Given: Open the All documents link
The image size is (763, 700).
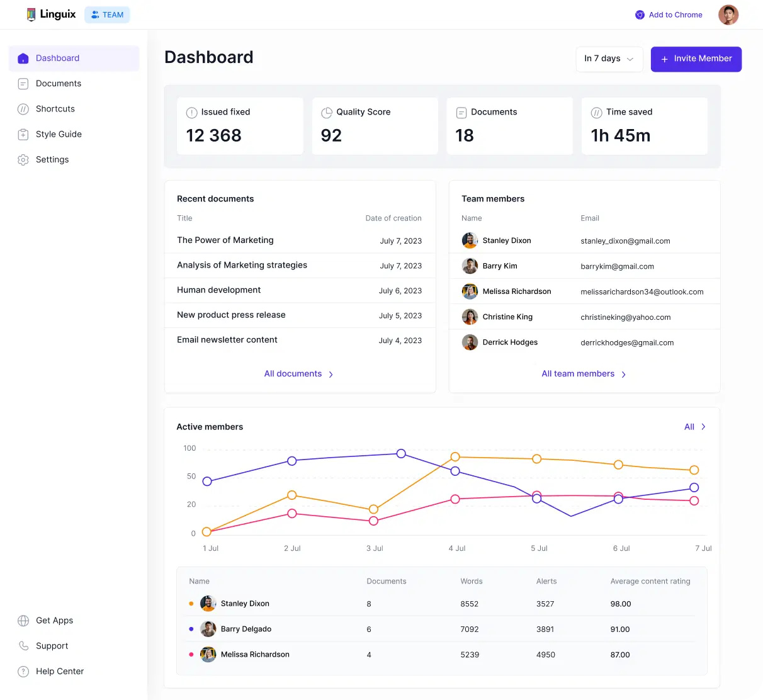Looking at the screenshot, I should tap(293, 374).
